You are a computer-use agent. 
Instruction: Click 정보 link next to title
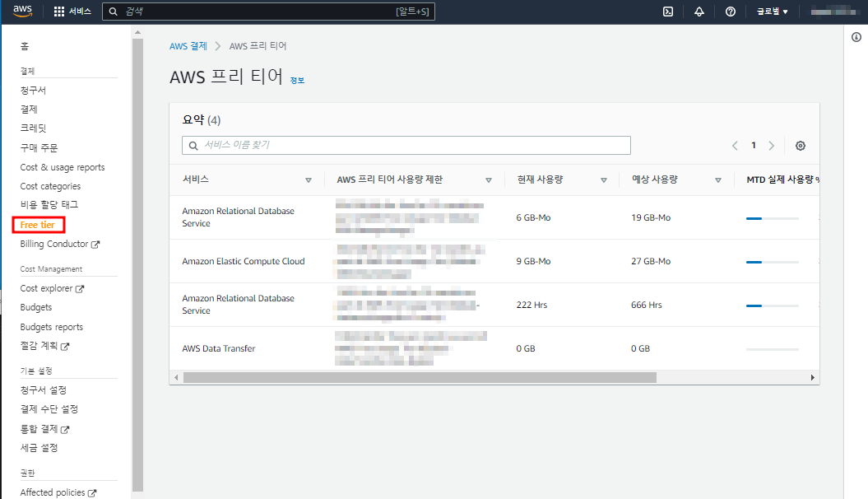(297, 81)
